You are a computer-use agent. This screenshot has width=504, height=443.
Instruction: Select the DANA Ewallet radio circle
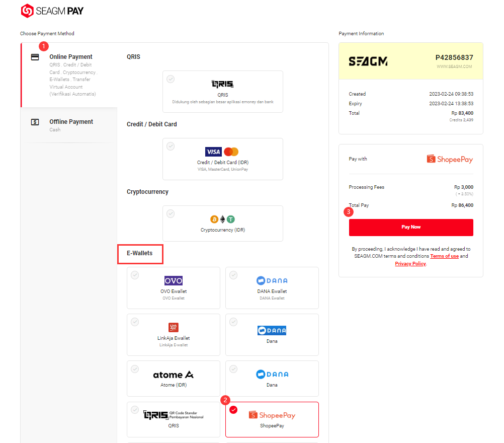[234, 275]
